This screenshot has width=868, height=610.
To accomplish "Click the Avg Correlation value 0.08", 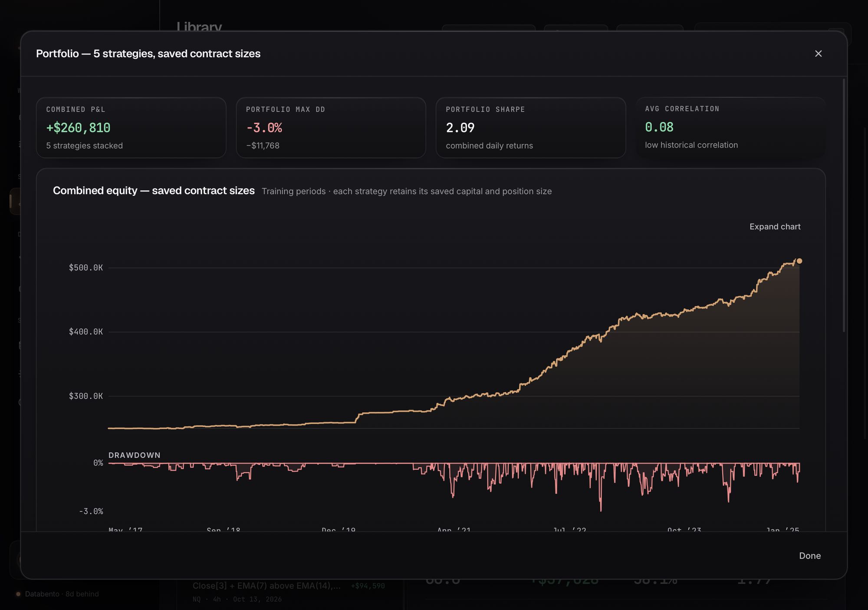I will (659, 127).
